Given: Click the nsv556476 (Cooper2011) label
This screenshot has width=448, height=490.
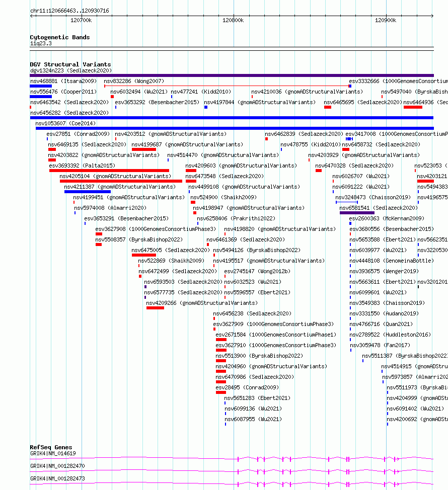Looking at the screenshot, I should tap(63, 92).
